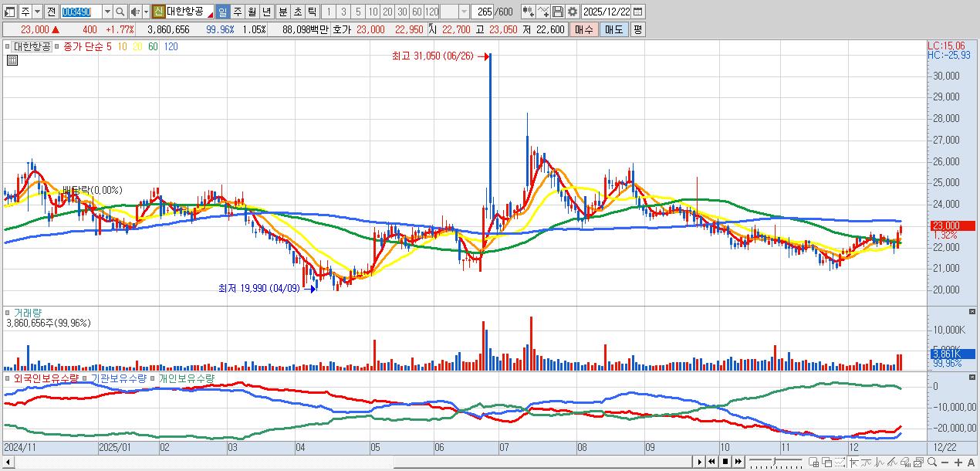Image resolution: width=980 pixels, height=471 pixels.
Task: Click the 최저 19,990 (04/09) marker
Action: [x=267, y=289]
